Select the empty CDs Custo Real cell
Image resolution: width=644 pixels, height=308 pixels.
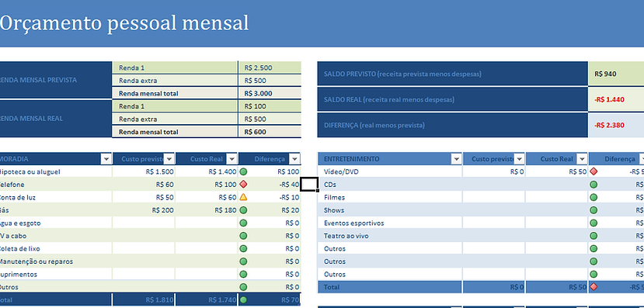pyautogui.click(x=556, y=184)
